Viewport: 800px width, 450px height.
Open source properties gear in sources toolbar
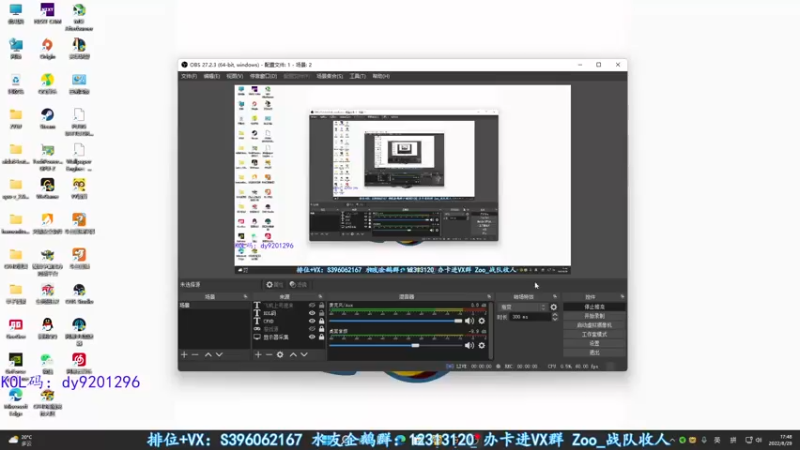point(280,355)
